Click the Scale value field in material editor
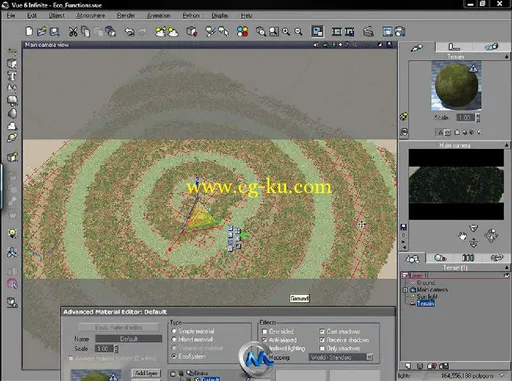The height and width of the screenshot is (381, 512). (104, 349)
